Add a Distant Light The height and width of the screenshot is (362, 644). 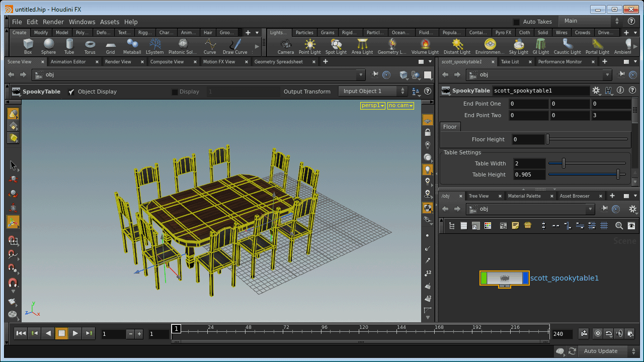tap(457, 46)
